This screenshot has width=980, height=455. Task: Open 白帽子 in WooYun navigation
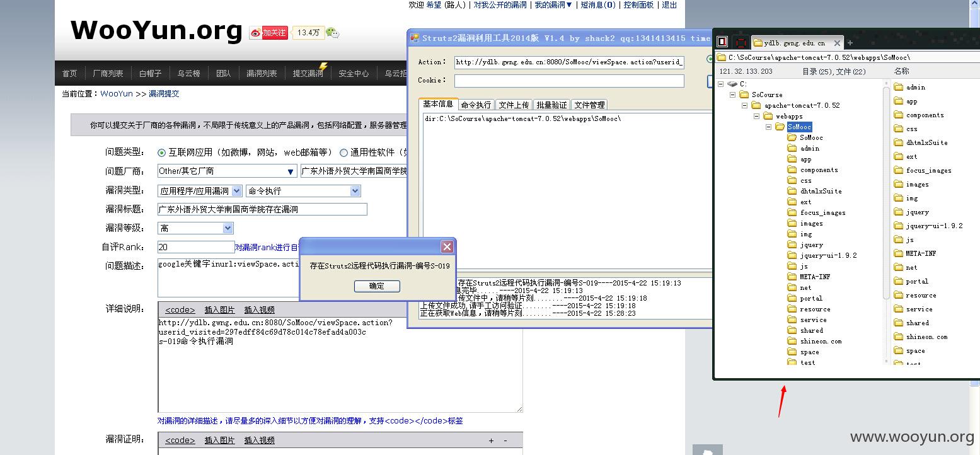150,74
